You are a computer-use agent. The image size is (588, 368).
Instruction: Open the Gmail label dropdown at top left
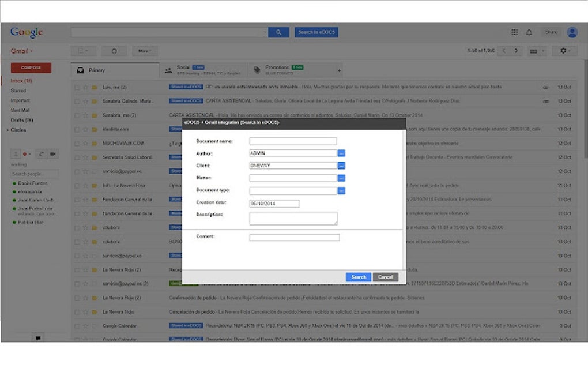21,51
